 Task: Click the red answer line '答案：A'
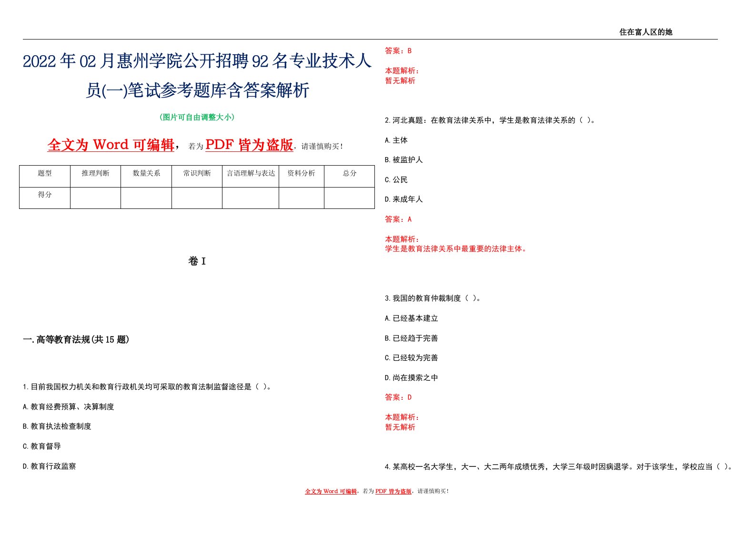click(x=398, y=219)
